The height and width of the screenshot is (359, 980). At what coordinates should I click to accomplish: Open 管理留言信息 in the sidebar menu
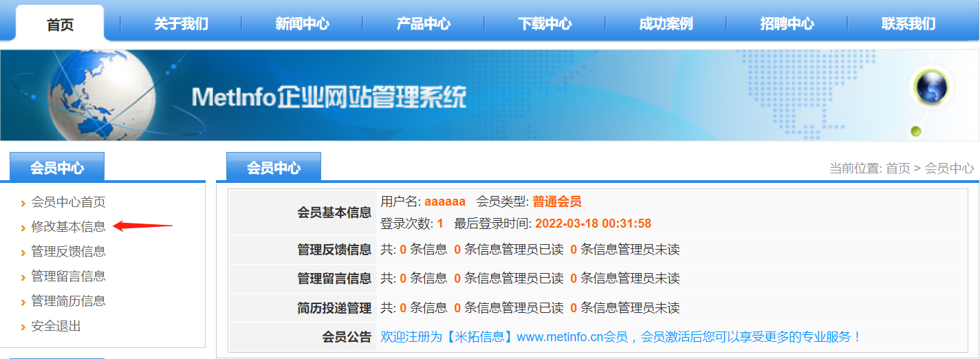pyautogui.click(x=68, y=276)
